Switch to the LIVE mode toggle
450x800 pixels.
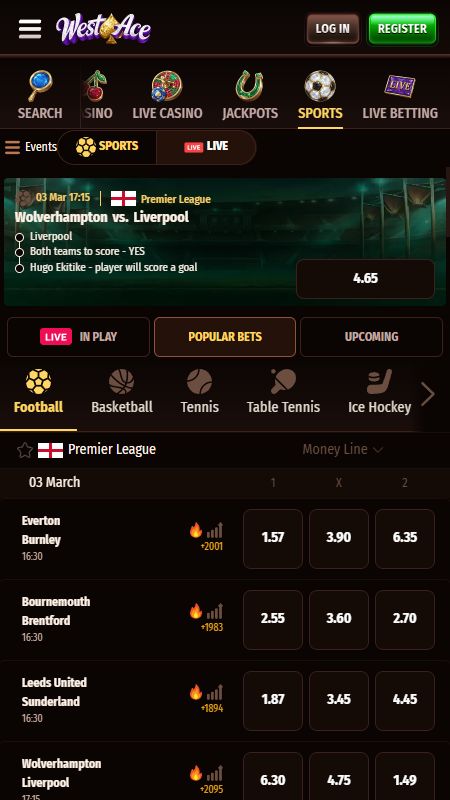tap(206, 147)
